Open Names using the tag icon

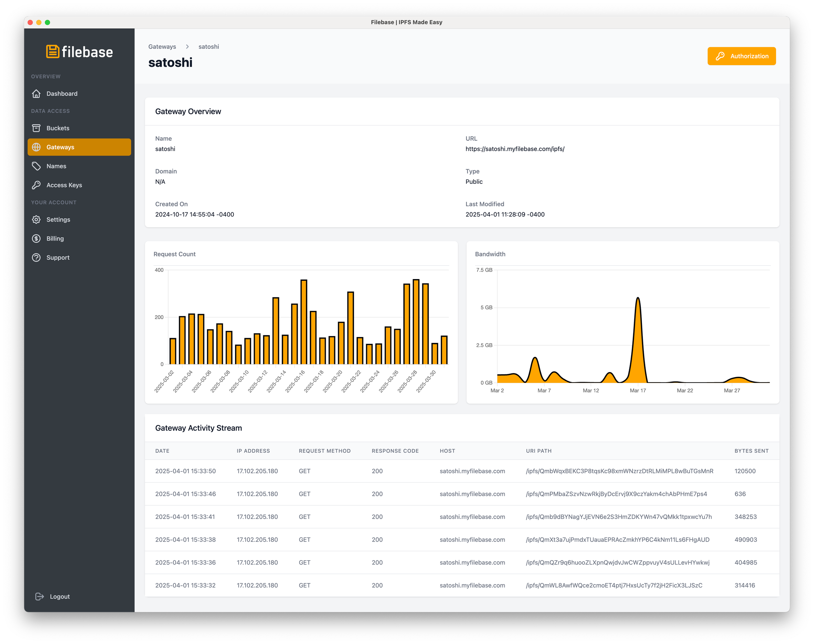tap(36, 166)
